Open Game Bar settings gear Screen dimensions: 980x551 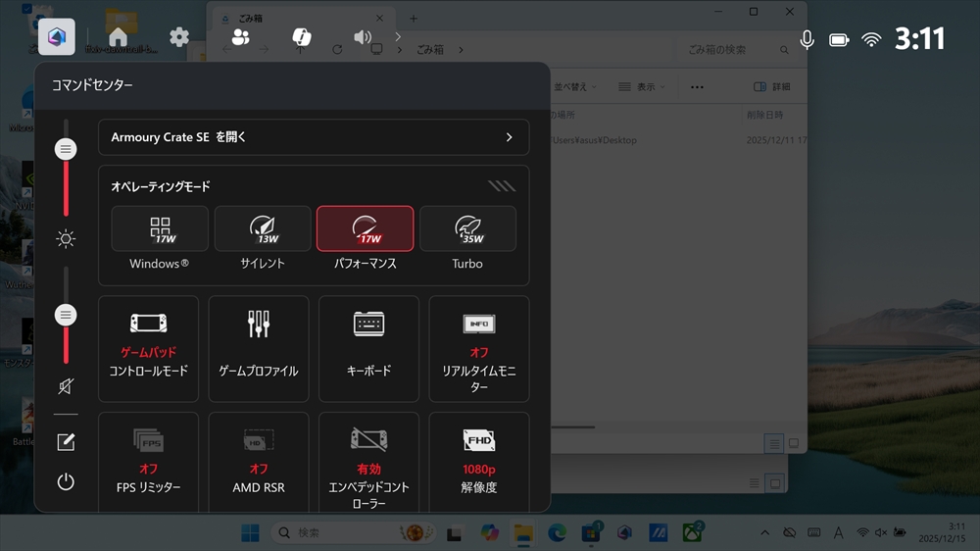point(179,37)
